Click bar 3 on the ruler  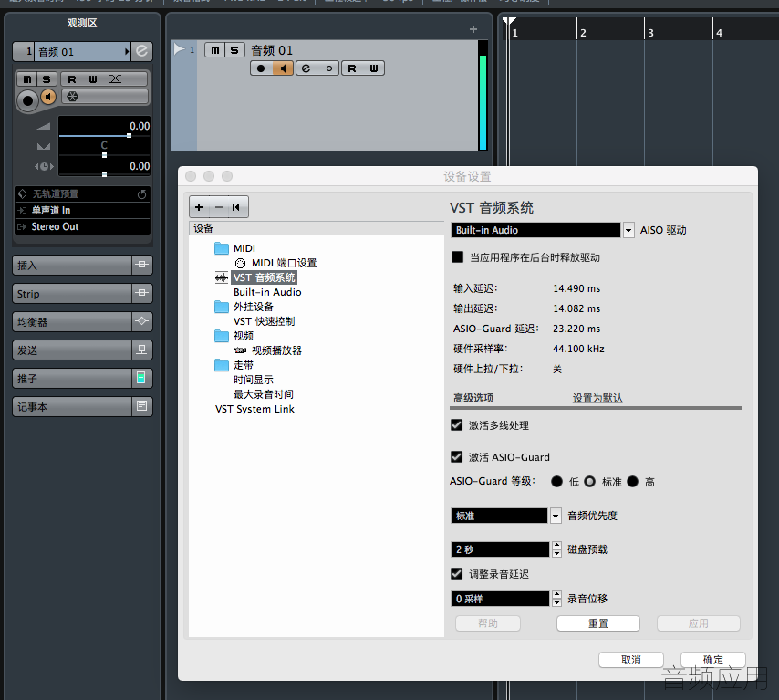(x=650, y=33)
